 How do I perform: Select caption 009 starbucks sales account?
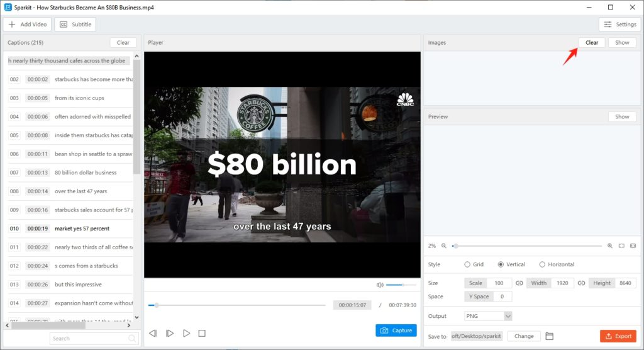(x=70, y=210)
